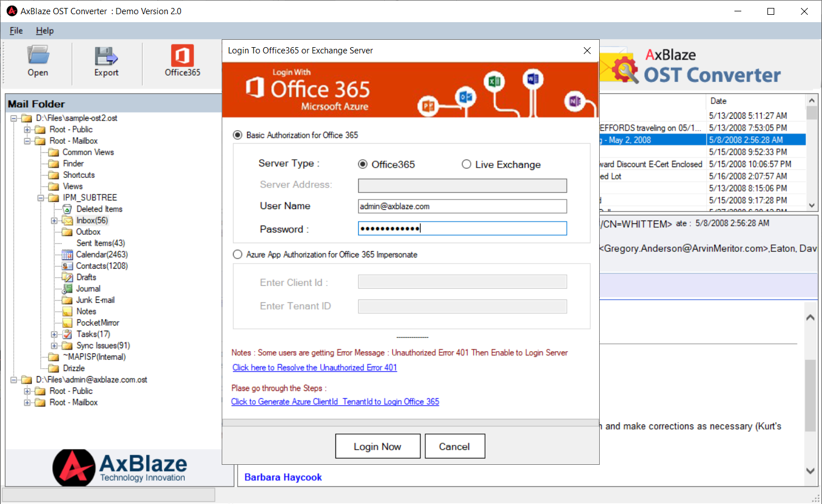Collapse the IPM_SUBTREE node
Screen dimensions: 822x504
point(41,198)
